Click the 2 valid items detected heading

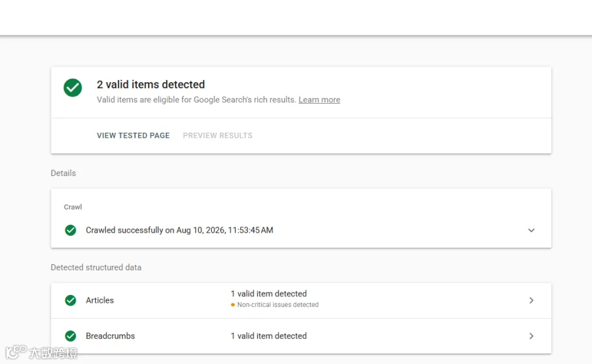tap(151, 85)
